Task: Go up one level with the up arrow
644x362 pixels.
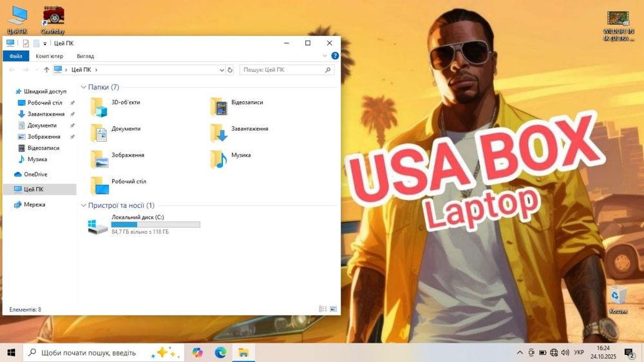Action: [x=46, y=70]
